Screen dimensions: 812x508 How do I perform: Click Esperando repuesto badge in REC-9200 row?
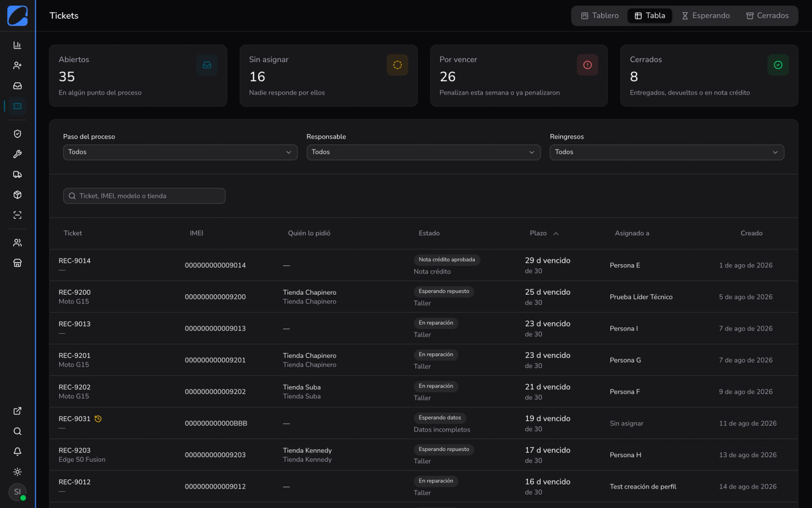click(x=444, y=291)
